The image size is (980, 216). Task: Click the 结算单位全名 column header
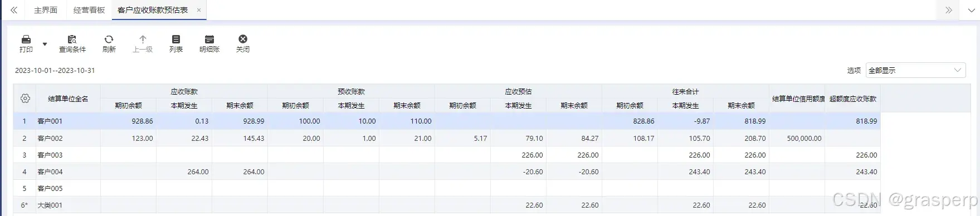point(68,99)
